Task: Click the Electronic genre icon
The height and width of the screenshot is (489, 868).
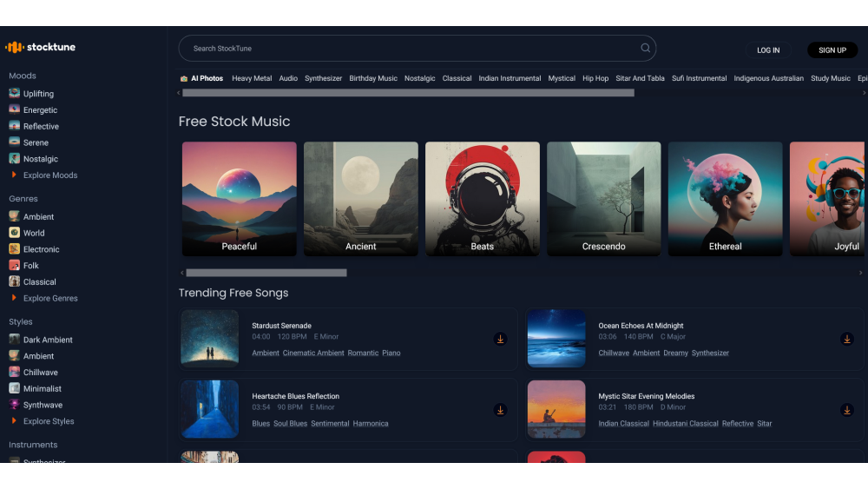Action: pos(15,248)
